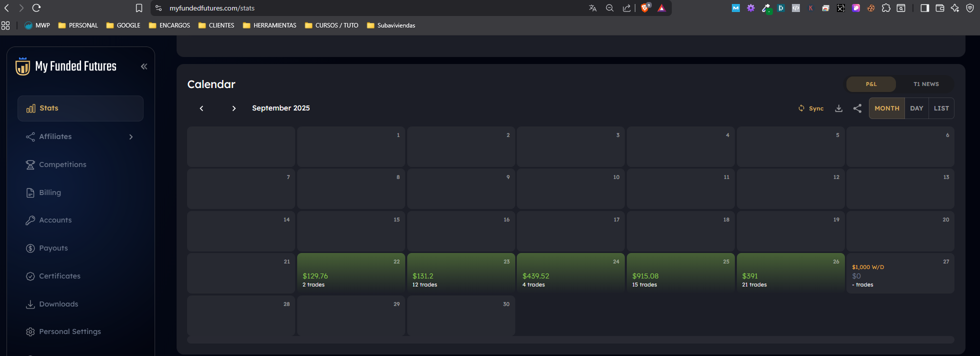Go to previous month in calendar
980x356 pixels.
(202, 108)
